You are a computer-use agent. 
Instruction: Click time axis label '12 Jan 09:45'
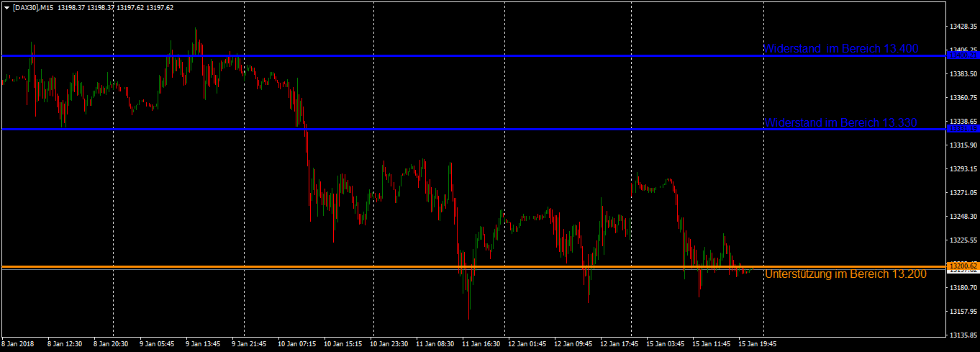click(x=575, y=344)
